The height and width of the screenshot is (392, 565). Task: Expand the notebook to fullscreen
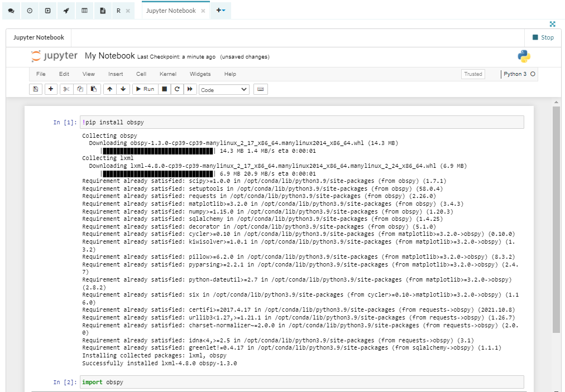[552, 24]
